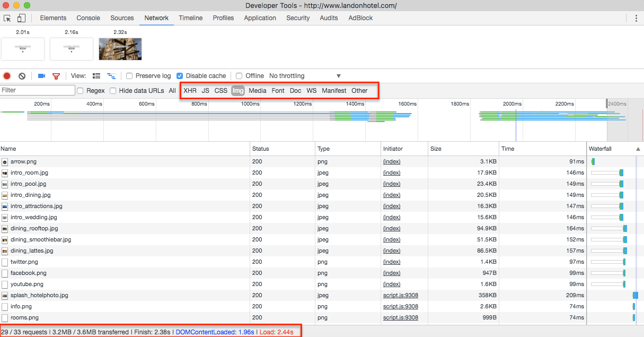This screenshot has height=337, width=644.
Task: Enable the Preserve log checkbox
Action: [129, 76]
